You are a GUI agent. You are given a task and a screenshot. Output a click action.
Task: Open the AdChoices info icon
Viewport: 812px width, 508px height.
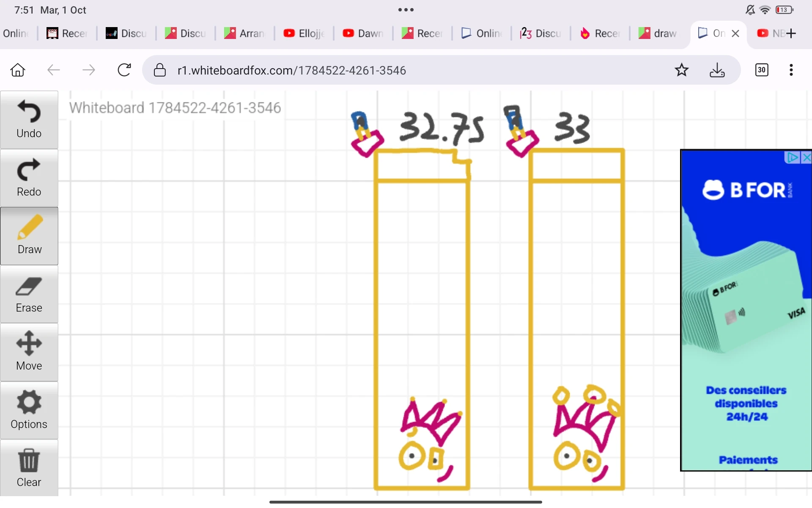point(792,158)
